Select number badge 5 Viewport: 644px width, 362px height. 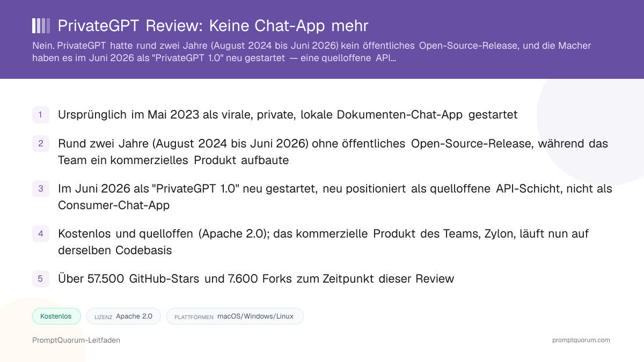coord(41,279)
